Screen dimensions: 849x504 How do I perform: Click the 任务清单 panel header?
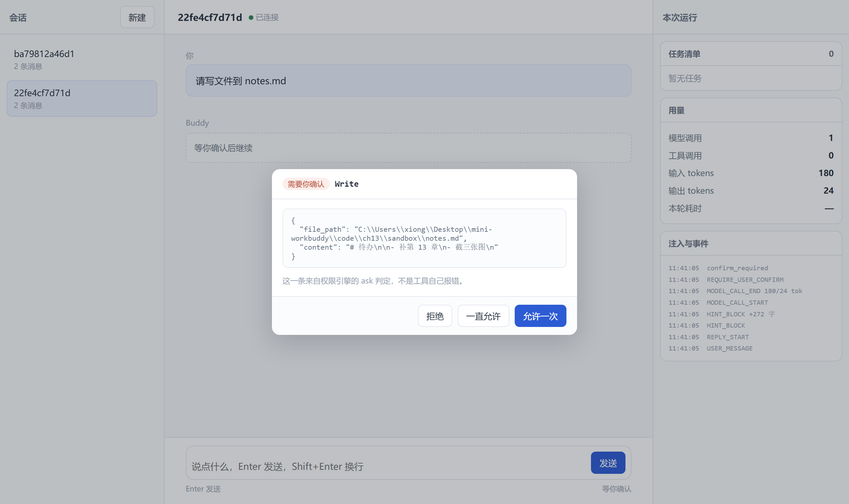pos(751,54)
